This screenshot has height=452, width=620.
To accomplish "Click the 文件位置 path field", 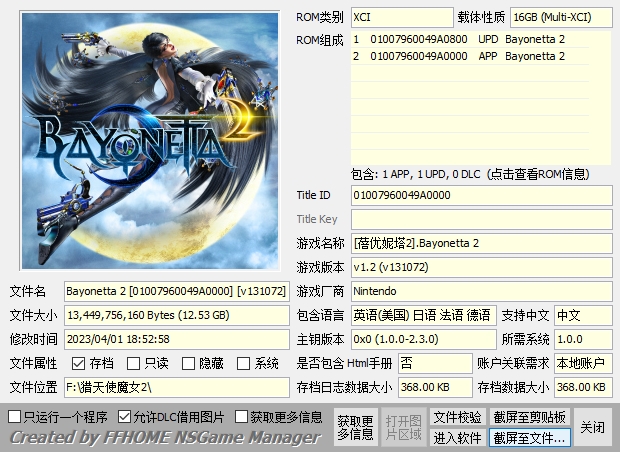I will 176,387.
